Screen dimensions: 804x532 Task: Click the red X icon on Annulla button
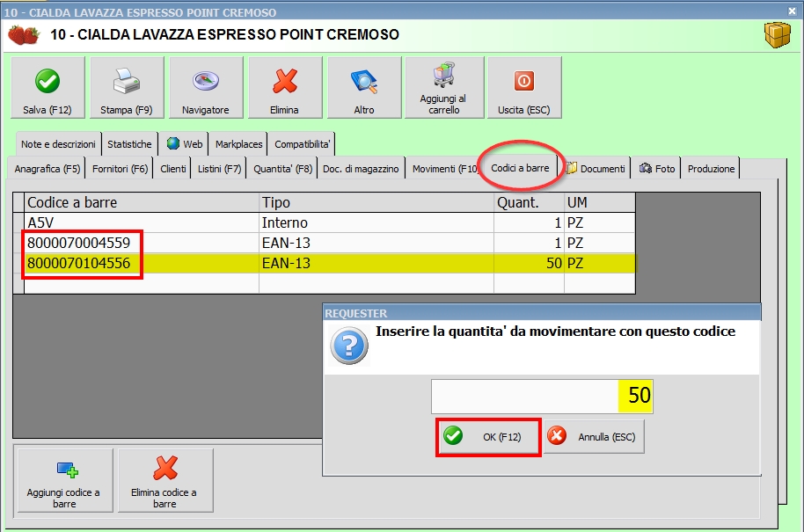coord(556,435)
